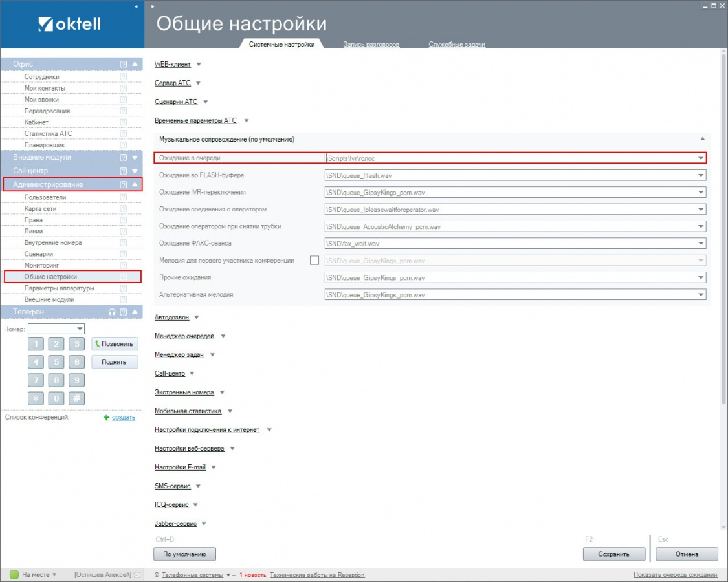Click the Показать очередь ожидания link

[x=675, y=575]
